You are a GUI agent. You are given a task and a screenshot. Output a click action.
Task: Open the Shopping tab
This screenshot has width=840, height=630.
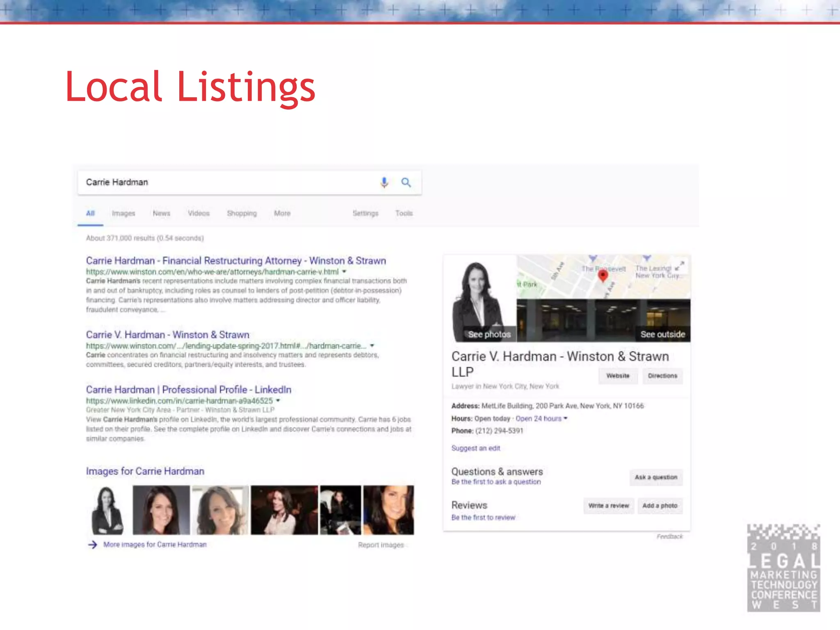click(x=242, y=213)
